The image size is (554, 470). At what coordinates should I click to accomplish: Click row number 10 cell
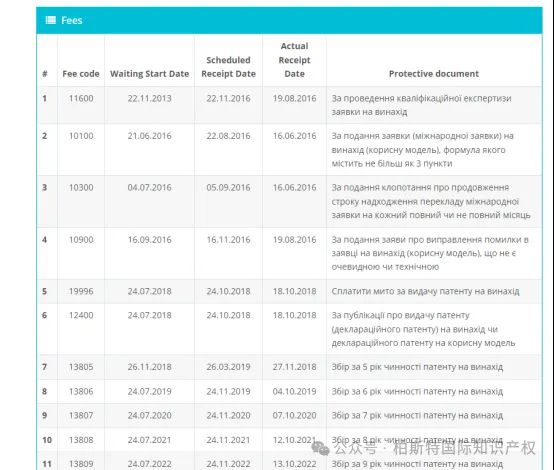point(47,440)
